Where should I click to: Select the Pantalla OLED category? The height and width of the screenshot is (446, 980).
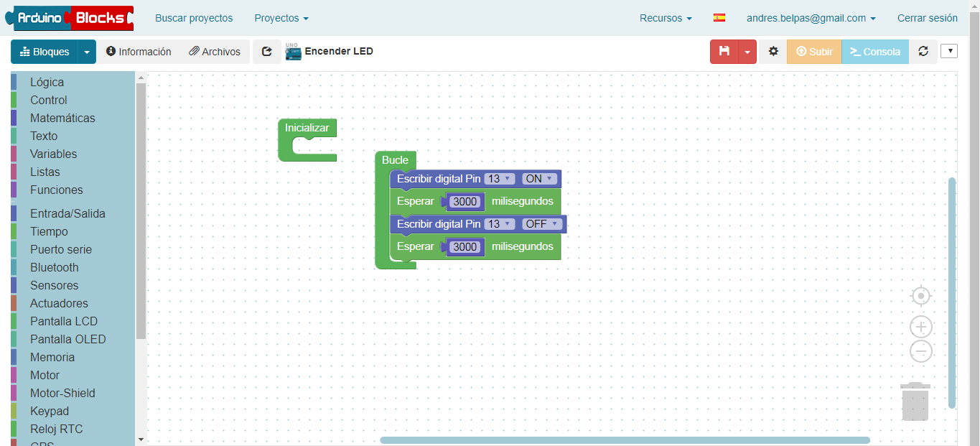tap(73, 339)
